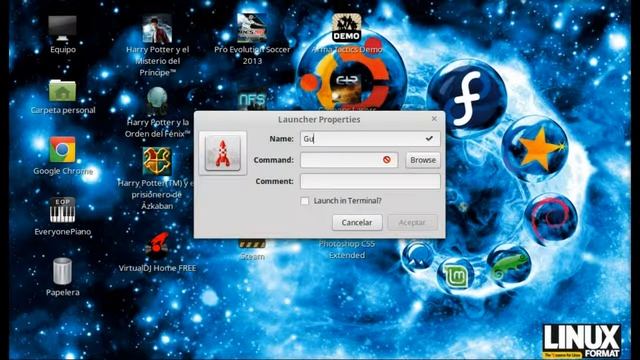Screen dimensions: 640x360
Task: Launch the Google Chrome desktop icon
Action: [x=62, y=150]
